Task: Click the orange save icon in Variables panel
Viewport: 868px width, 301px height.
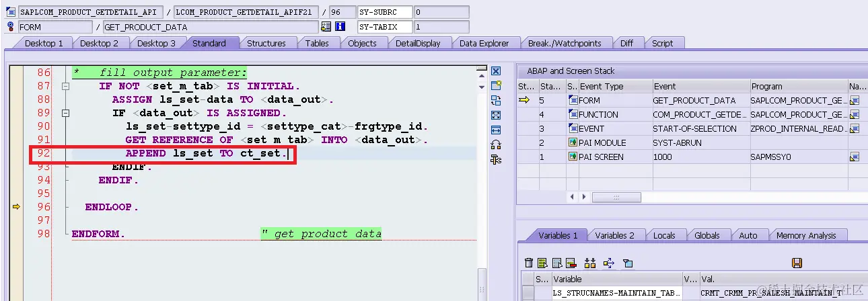Action: (x=797, y=263)
